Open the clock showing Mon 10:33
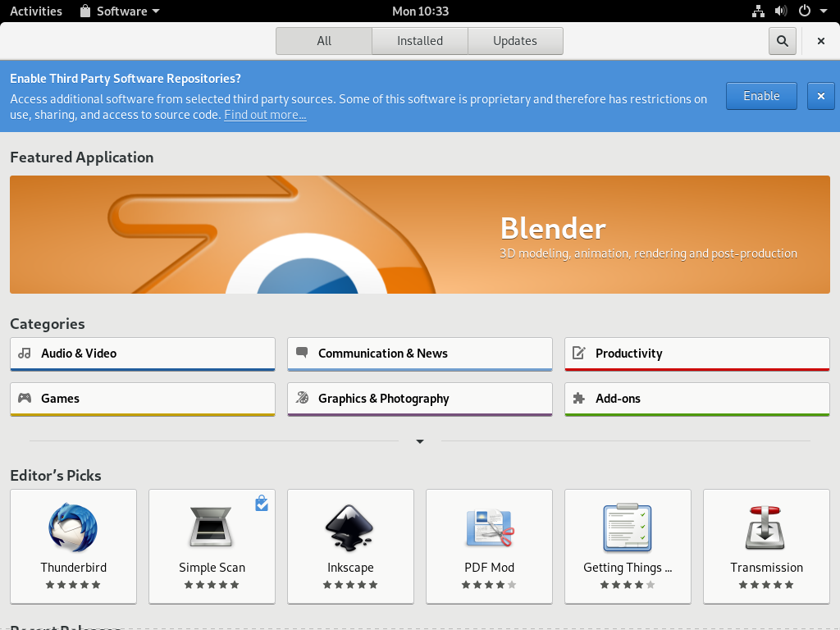The width and height of the screenshot is (840, 630). [x=421, y=11]
